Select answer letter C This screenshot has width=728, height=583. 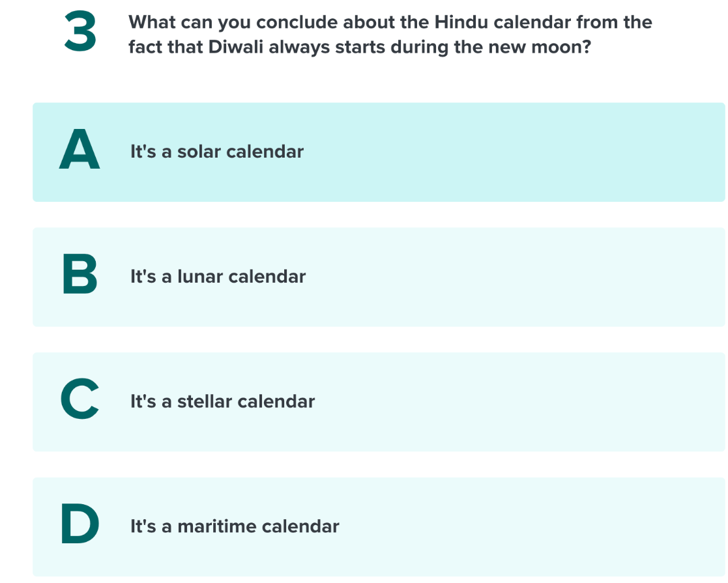[80, 399]
